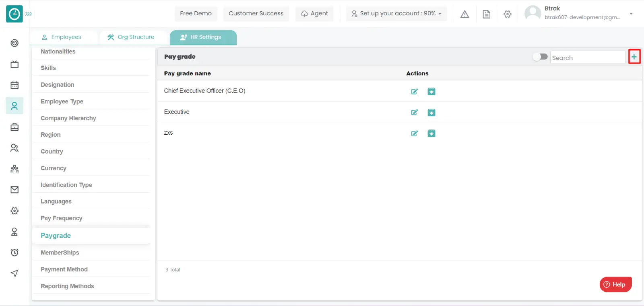Open the gear settings icon in header

point(508,14)
